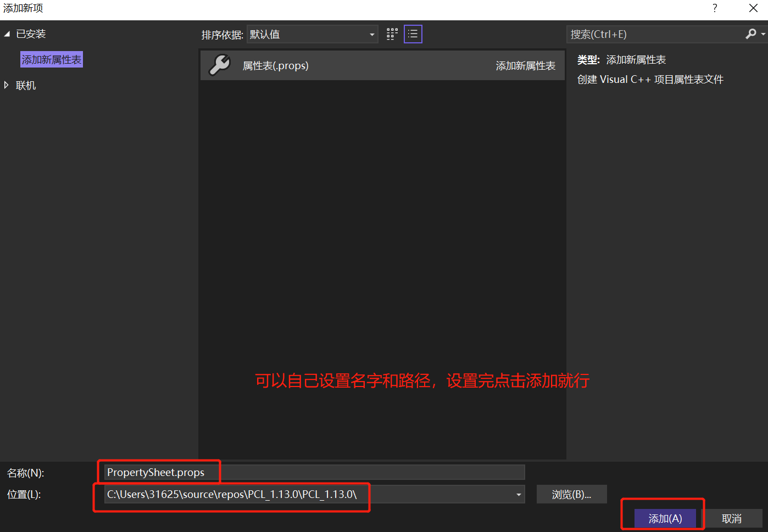The height and width of the screenshot is (532, 768).
Task: Click the 创建 Visual C++ 项目属性表文件 description
Action: 650,80
